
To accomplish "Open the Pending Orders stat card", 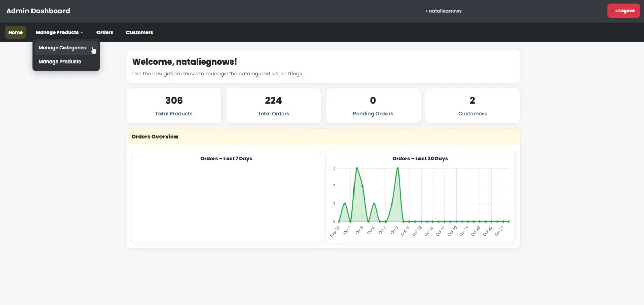I will (373, 106).
